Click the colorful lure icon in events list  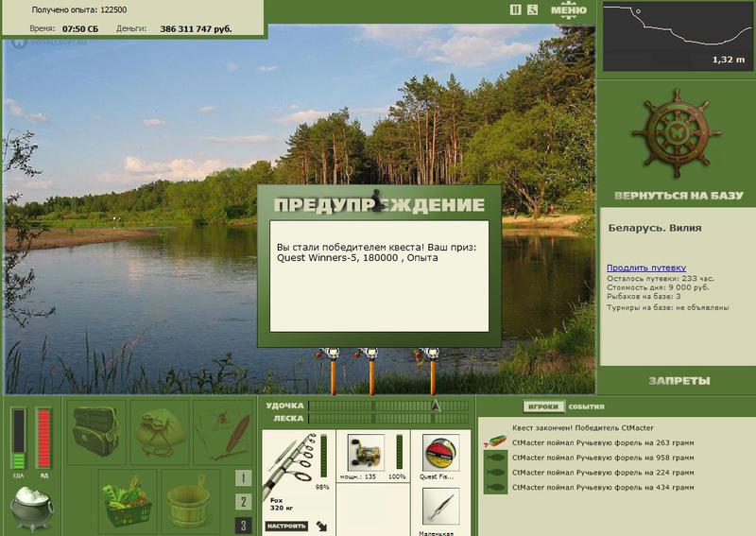click(x=495, y=441)
